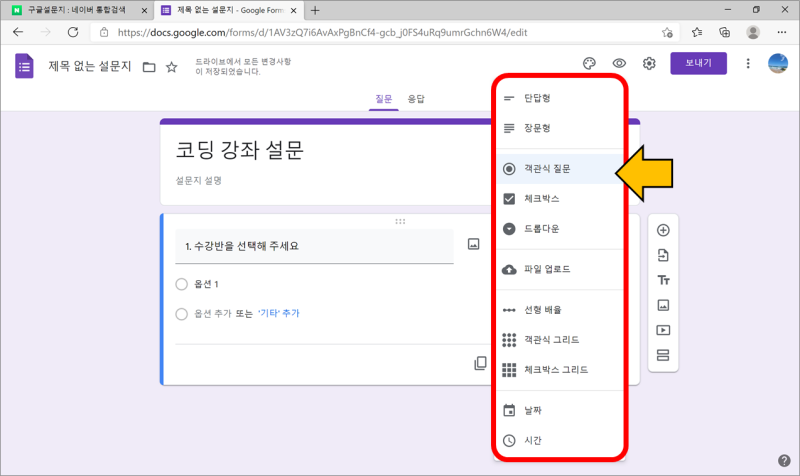Screen dimensions: 800x476
Task: Select 드롭다운 question type
Action: (x=560, y=229)
